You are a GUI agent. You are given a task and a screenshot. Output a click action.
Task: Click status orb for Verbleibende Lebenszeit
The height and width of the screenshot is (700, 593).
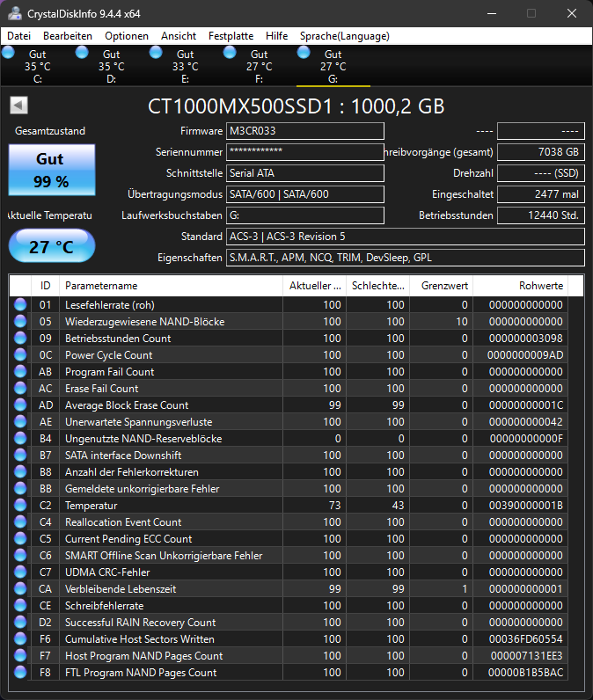tap(20, 589)
